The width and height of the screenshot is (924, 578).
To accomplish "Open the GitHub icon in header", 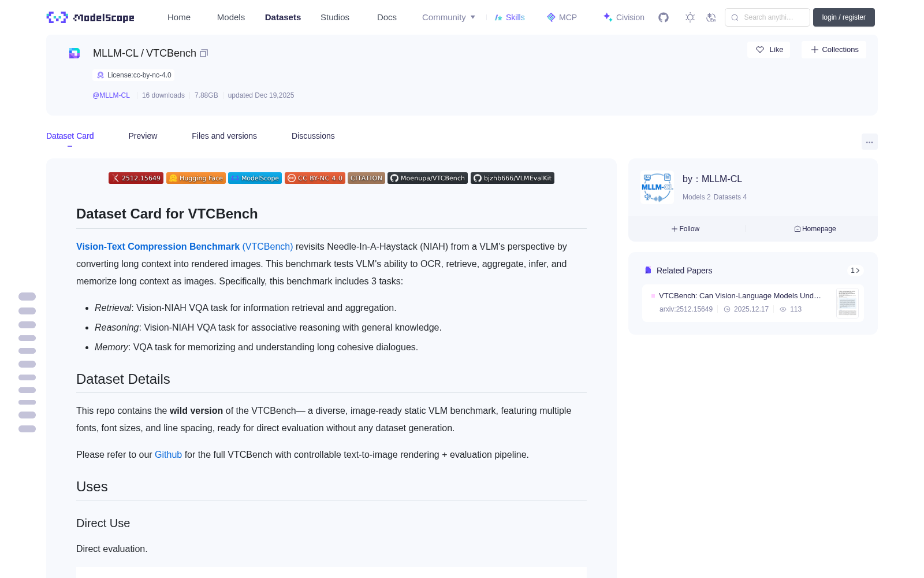I will coord(664,17).
